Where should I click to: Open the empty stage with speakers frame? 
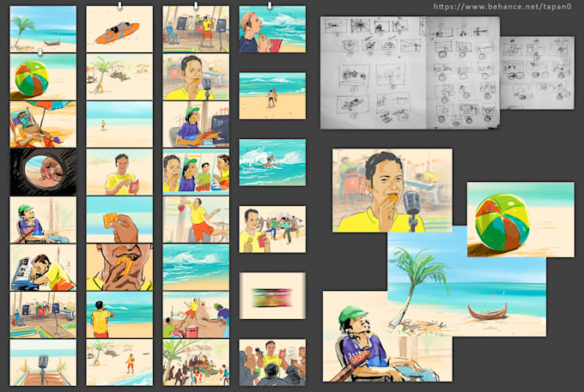click(43, 315)
